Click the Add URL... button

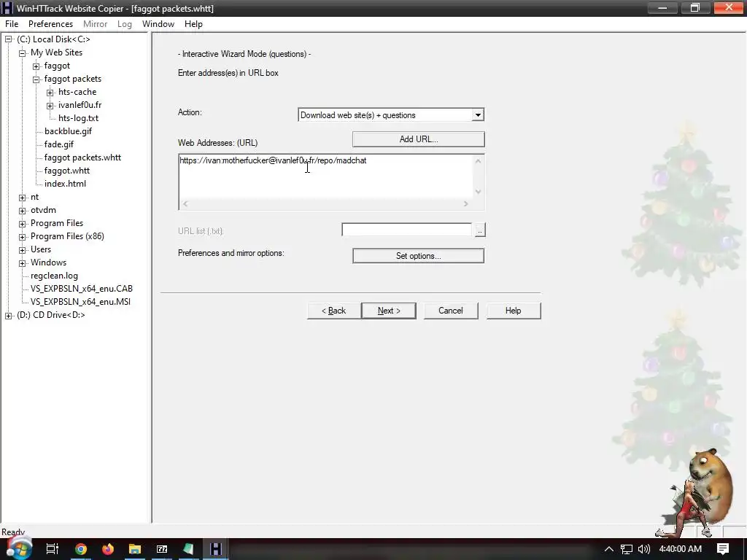pyautogui.click(x=418, y=139)
